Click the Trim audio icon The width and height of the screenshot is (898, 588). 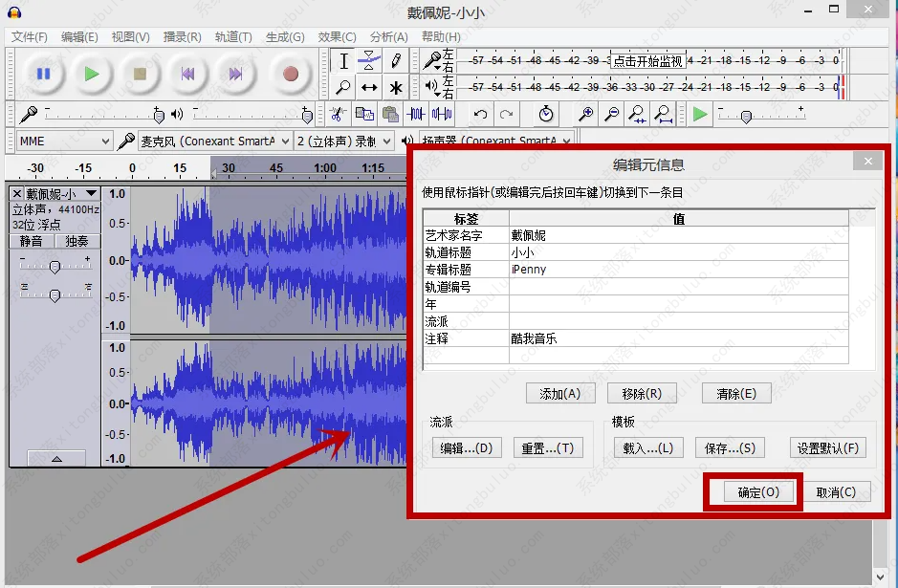(416, 115)
